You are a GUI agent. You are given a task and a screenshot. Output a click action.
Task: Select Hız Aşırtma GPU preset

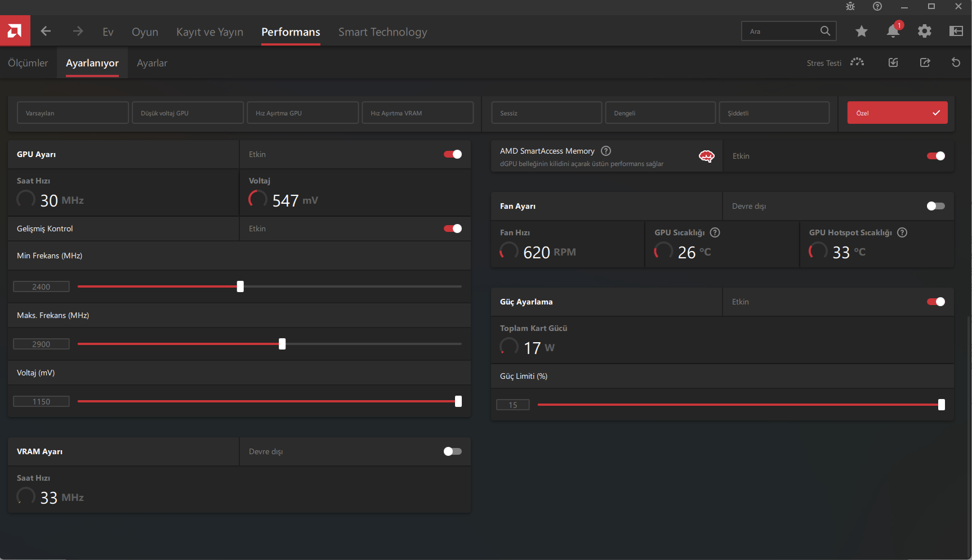[x=302, y=113]
